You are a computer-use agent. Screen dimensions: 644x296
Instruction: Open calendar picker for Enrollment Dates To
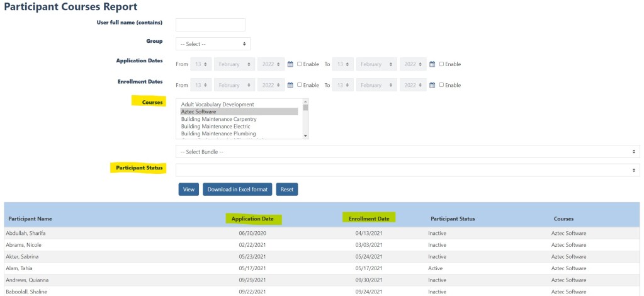coord(432,85)
